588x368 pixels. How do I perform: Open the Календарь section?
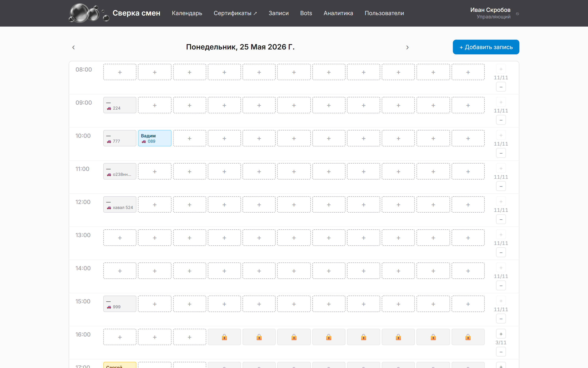pos(187,13)
